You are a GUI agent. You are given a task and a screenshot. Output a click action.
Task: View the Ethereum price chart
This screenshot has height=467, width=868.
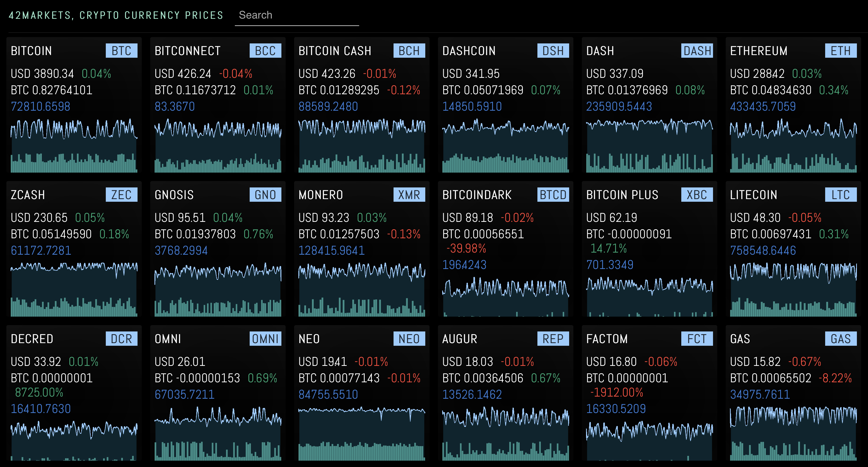tap(793, 145)
